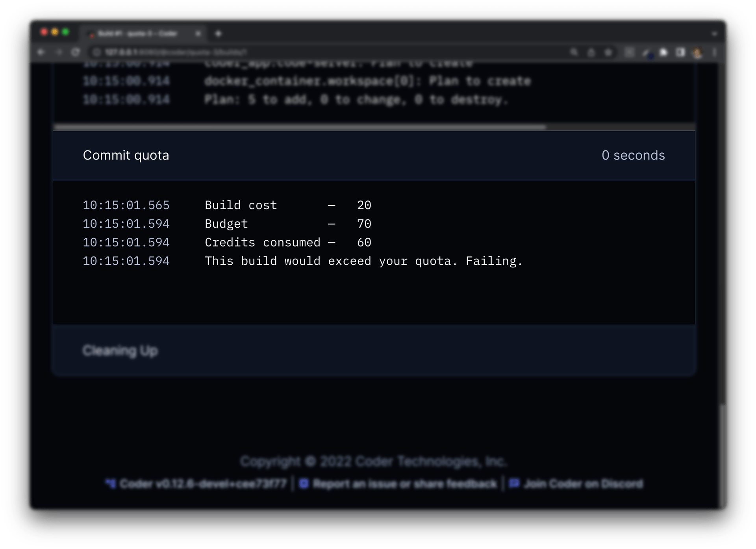Click the share page icon in address bar
This screenshot has height=549, width=756.
(x=591, y=52)
